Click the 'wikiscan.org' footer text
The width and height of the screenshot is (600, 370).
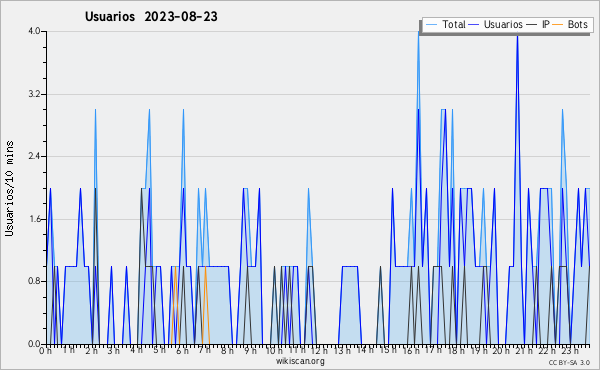click(300, 361)
